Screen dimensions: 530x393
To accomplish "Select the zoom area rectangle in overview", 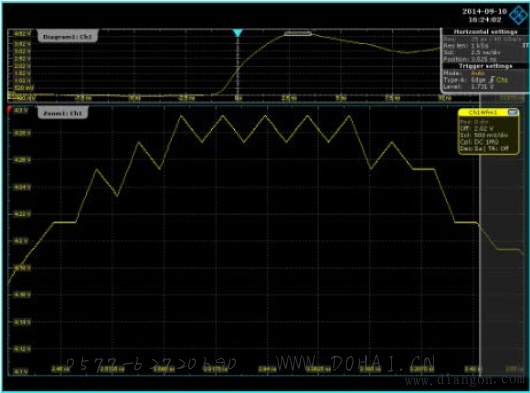I will point(298,33).
